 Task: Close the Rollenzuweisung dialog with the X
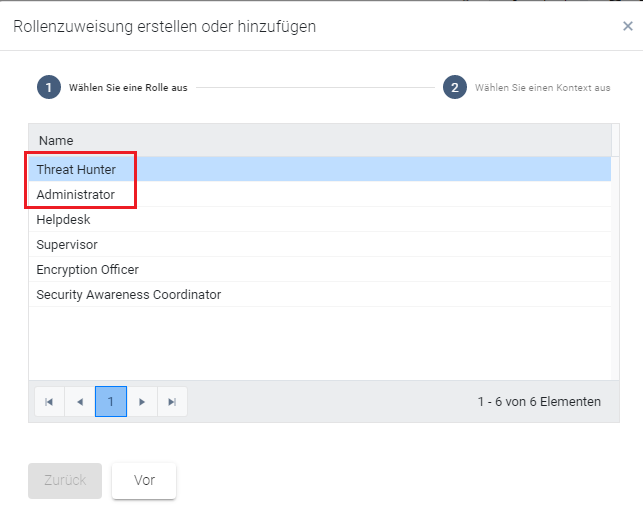click(x=627, y=27)
